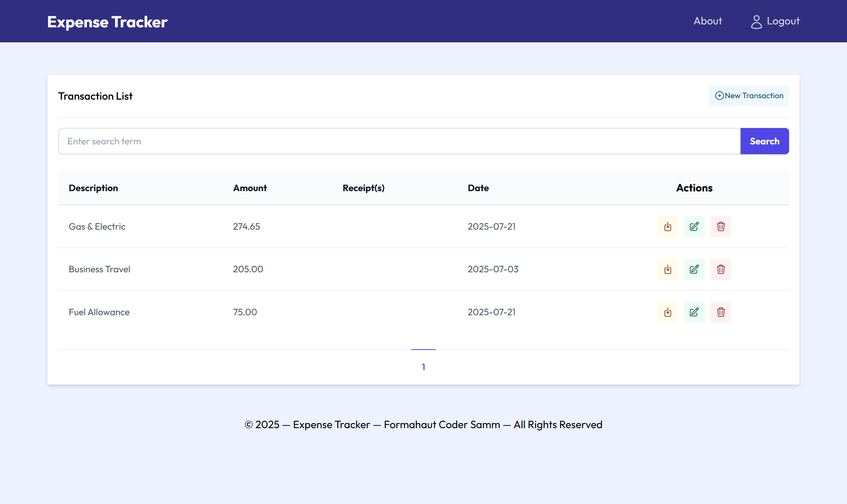Delete the Gas & Electric transaction
The width and height of the screenshot is (847, 504).
(x=720, y=226)
